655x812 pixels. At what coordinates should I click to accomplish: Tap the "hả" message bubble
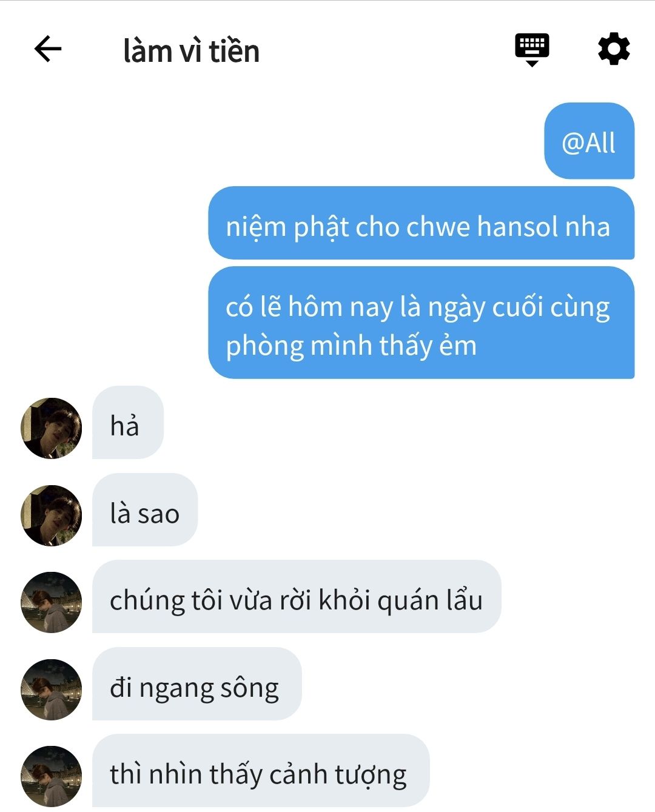tap(128, 423)
